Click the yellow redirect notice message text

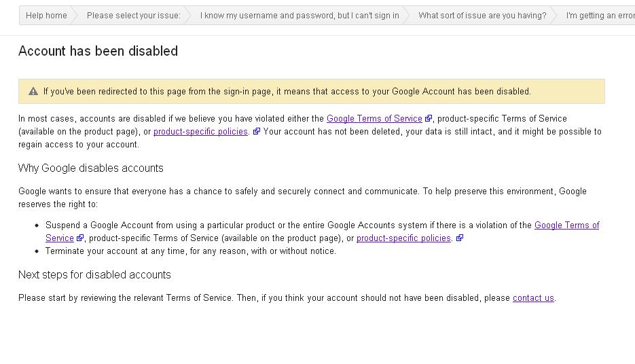(x=287, y=92)
